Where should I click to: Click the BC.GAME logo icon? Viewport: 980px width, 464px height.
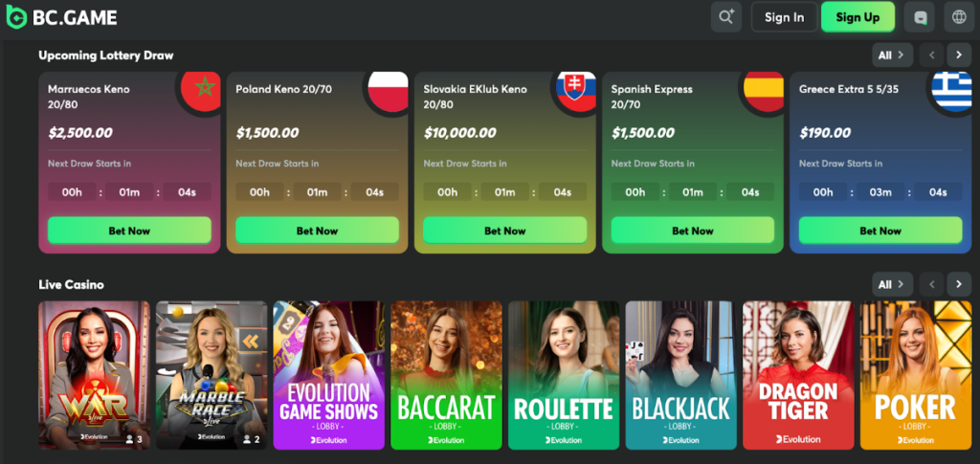(x=16, y=17)
